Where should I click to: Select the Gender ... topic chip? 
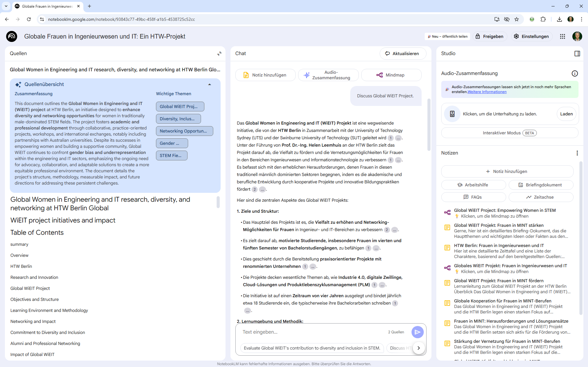(x=172, y=143)
